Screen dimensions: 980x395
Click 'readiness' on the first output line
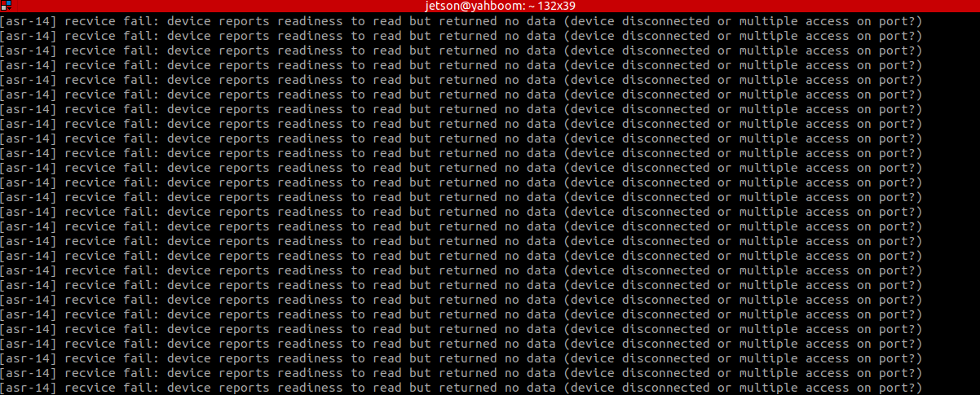[309, 21]
